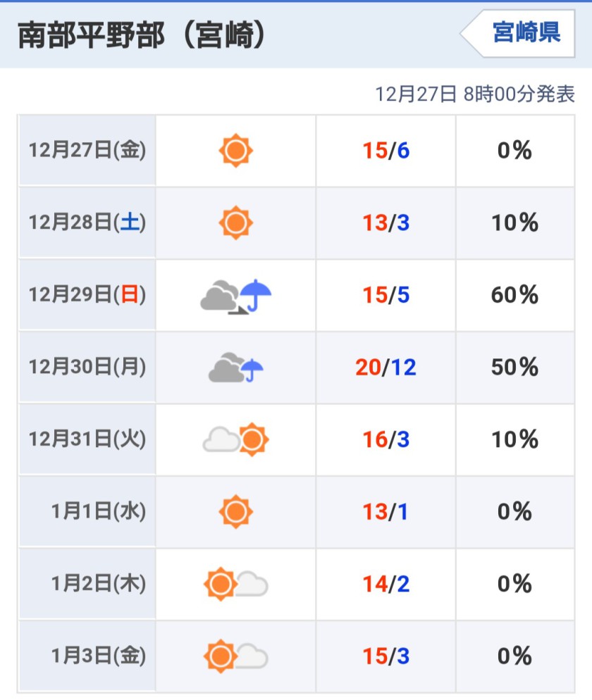Click the 60% rain probability
Viewport: 592px width, 700px height.
[514, 295]
